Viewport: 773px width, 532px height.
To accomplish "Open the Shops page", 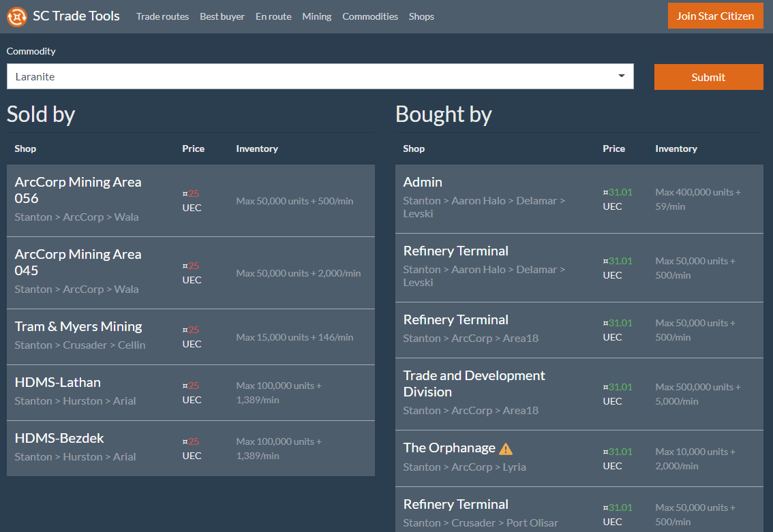I will [x=421, y=16].
